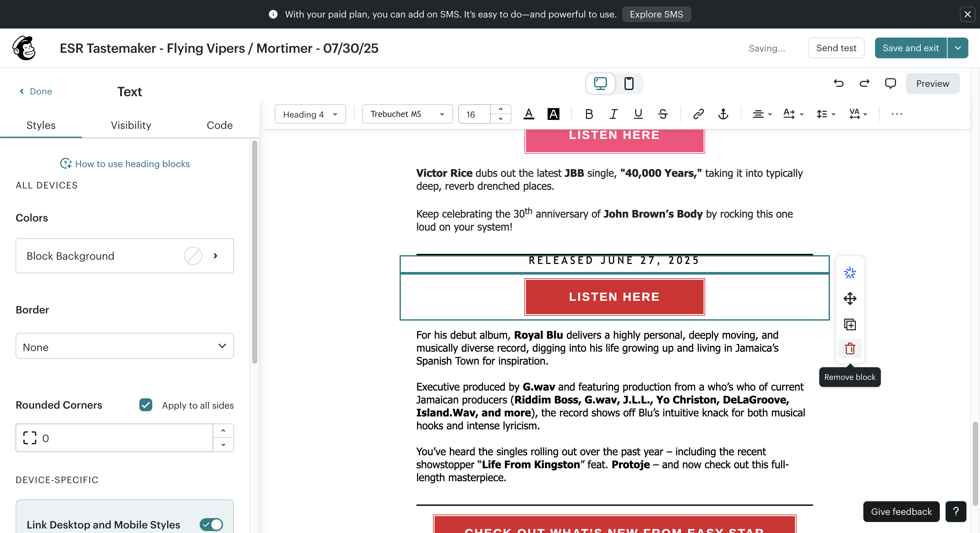Open text alignment options
980x533 pixels.
[x=762, y=114]
